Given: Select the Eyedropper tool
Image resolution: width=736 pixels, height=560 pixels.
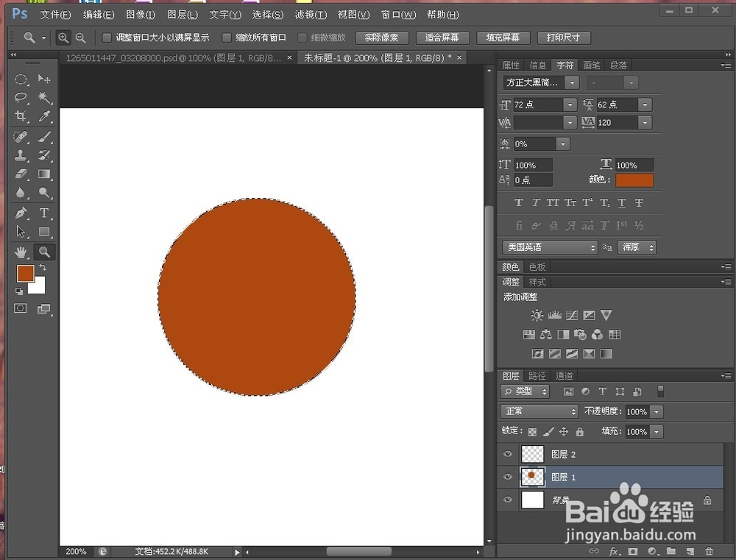Looking at the screenshot, I should (44, 116).
